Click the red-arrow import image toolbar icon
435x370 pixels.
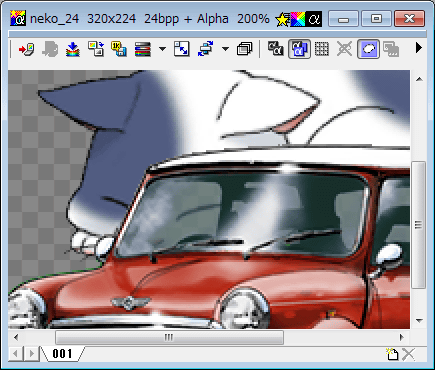26,49
